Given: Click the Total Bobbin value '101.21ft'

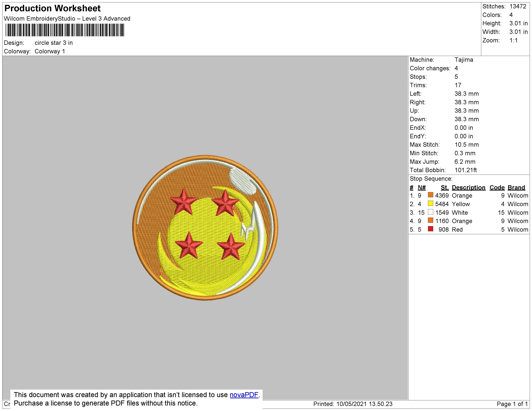Looking at the screenshot, I should [x=466, y=170].
